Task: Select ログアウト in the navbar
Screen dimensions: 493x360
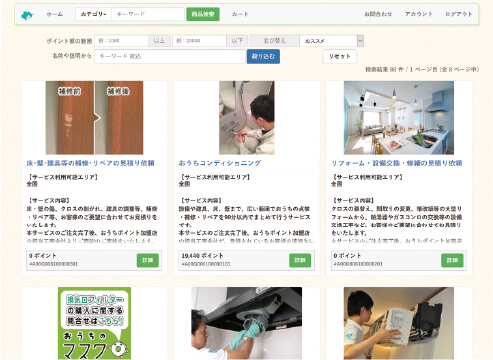Action: (x=459, y=14)
